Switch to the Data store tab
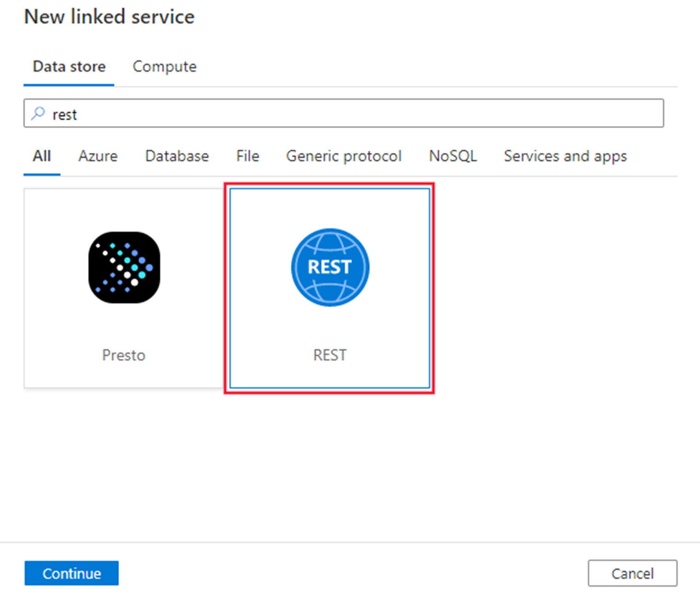This screenshot has height=600, width=700. (x=68, y=66)
